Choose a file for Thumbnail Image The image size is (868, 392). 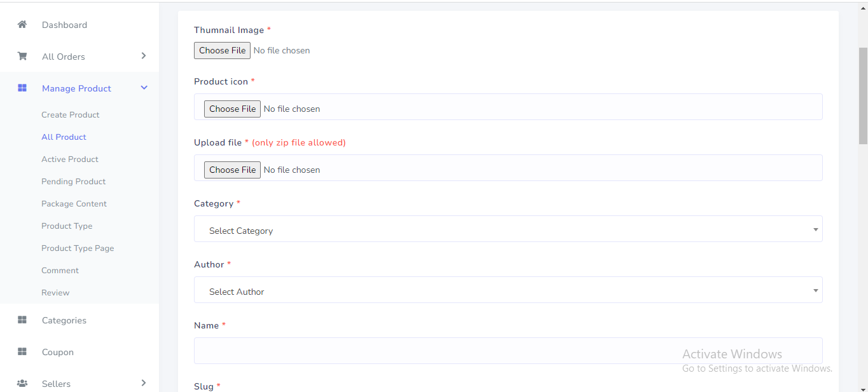point(222,50)
